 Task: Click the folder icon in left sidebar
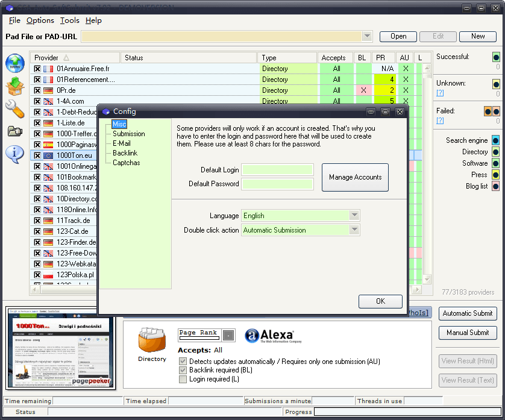14,131
